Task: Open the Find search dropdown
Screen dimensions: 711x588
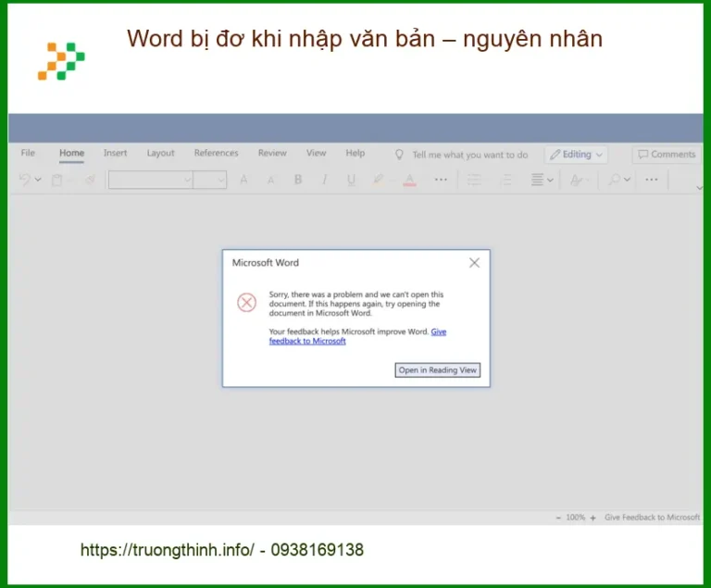Action: 619,180
